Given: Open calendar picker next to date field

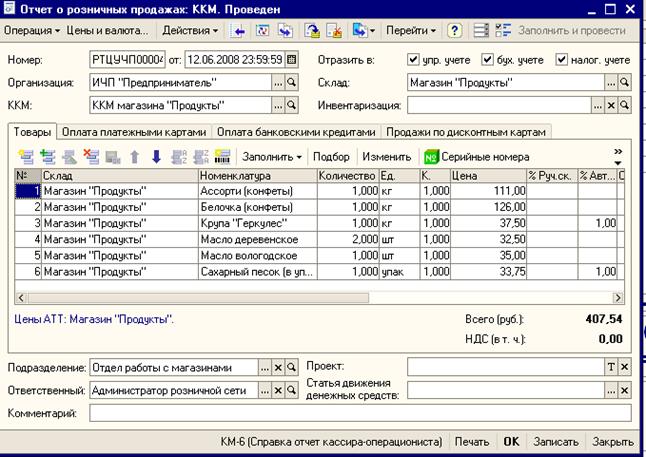Looking at the screenshot, I should (x=291, y=60).
